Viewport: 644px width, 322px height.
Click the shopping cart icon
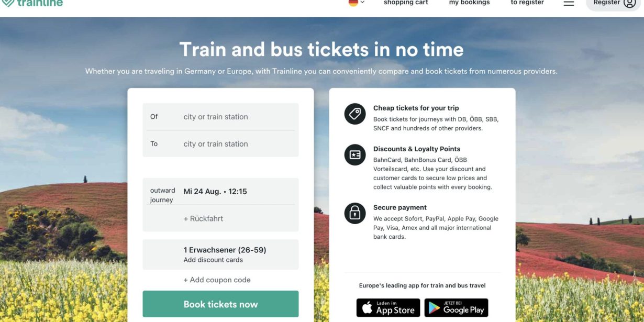[406, 3]
